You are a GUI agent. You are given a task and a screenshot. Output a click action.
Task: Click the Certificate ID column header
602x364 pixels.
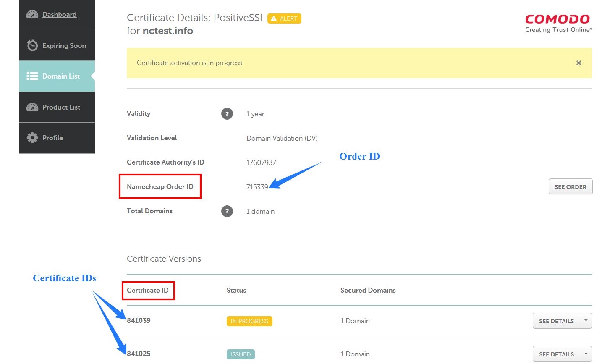click(x=148, y=290)
